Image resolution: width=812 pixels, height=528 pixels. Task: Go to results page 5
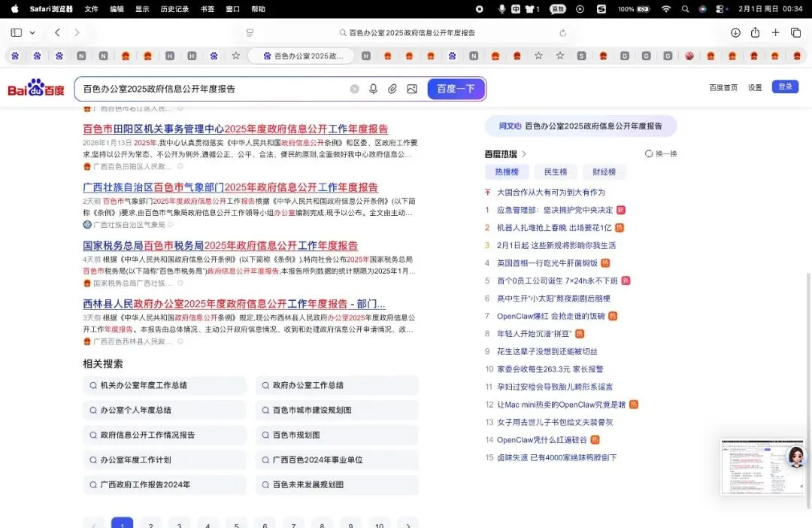click(236, 523)
